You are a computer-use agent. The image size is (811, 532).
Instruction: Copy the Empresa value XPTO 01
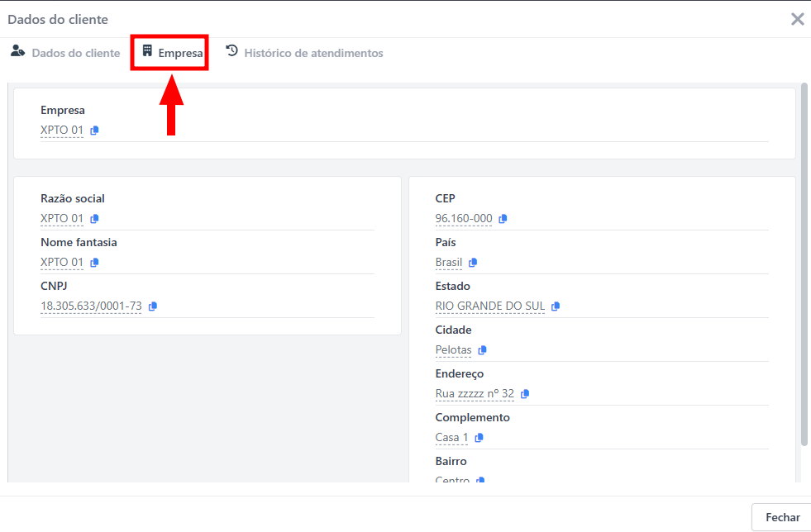click(94, 131)
